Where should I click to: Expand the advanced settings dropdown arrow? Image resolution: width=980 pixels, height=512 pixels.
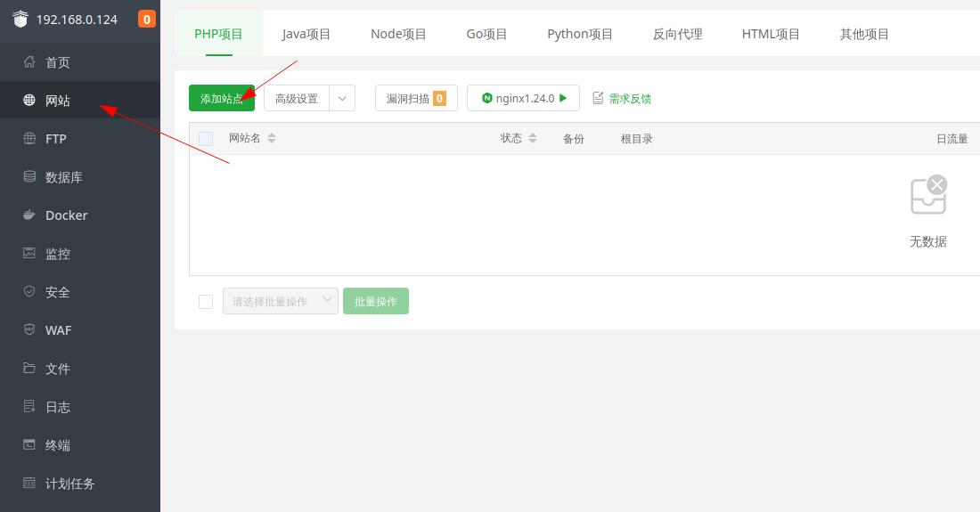coord(342,99)
